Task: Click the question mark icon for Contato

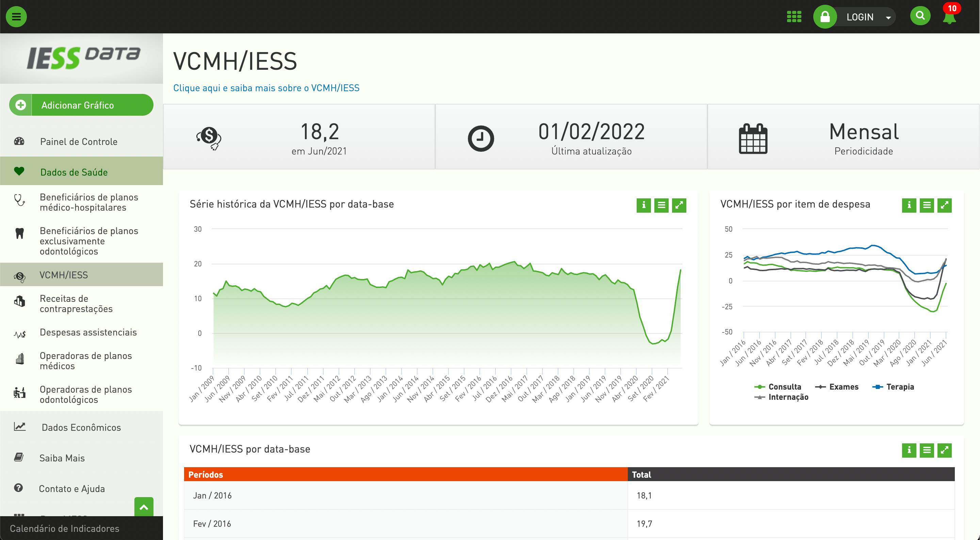Action: click(18, 488)
